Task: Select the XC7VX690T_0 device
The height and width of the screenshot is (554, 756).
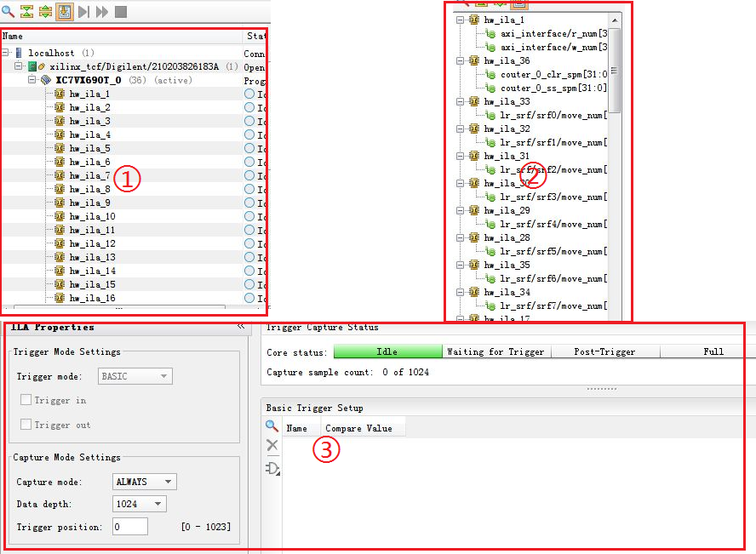Action: 89,80
